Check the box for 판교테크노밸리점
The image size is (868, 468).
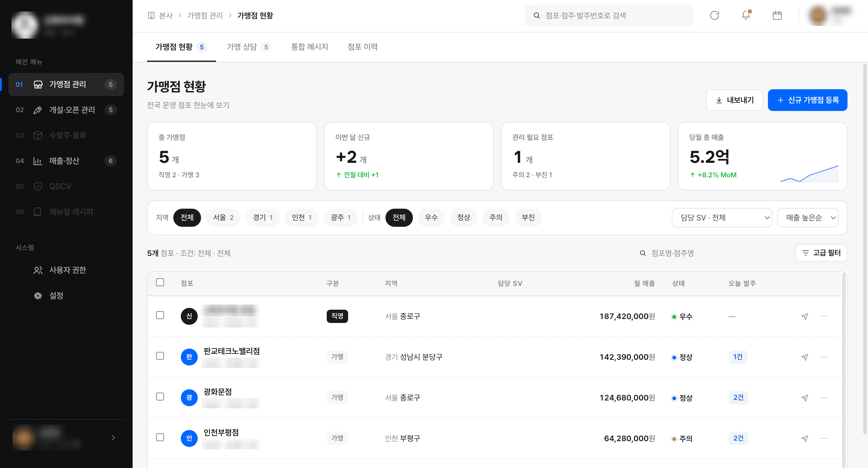[x=160, y=356]
